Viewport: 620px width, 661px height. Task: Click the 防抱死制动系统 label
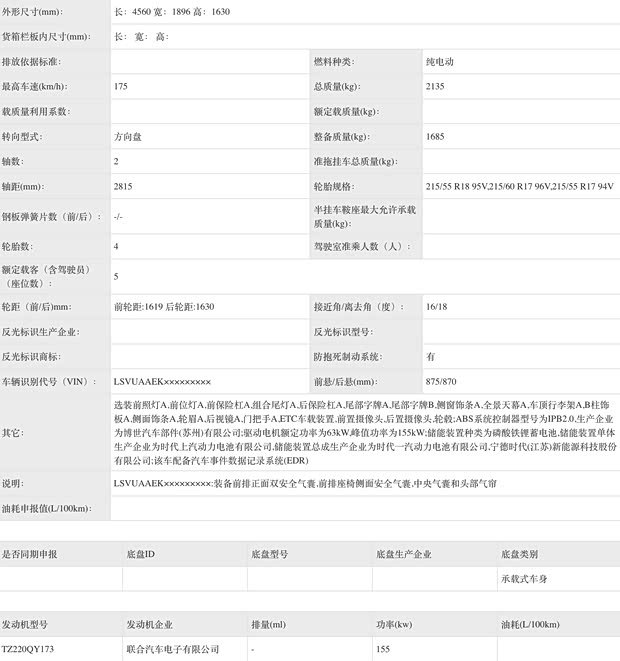point(348,357)
